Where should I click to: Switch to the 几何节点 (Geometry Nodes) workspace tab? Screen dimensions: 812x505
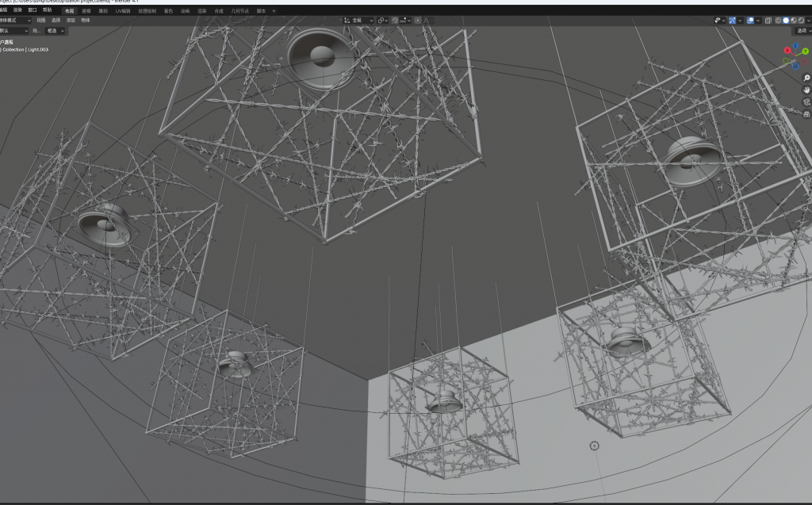pos(239,11)
